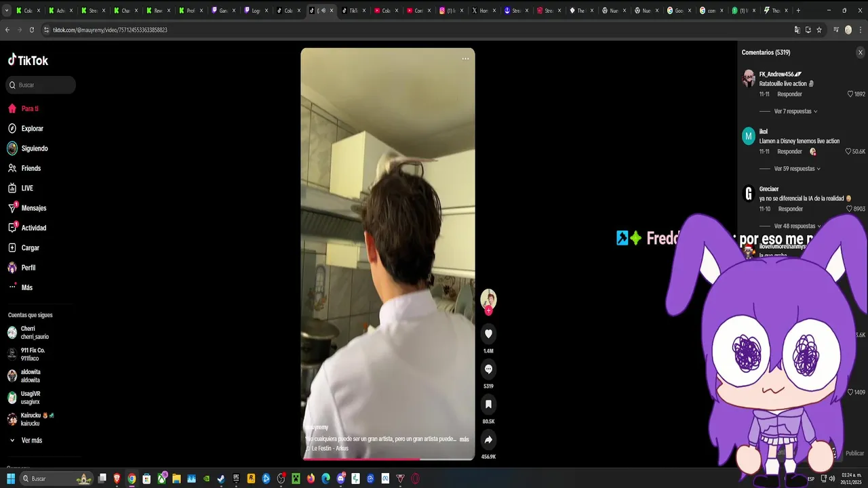Like the video with the heart icon

click(488, 333)
